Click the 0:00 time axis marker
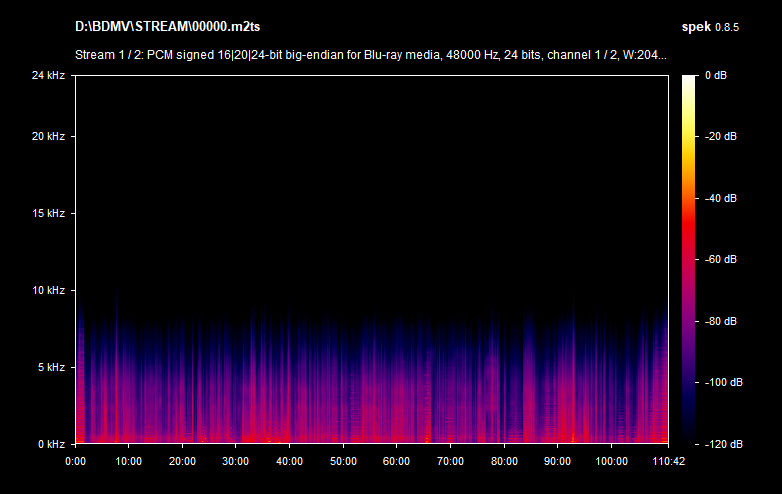 pyautogui.click(x=75, y=461)
